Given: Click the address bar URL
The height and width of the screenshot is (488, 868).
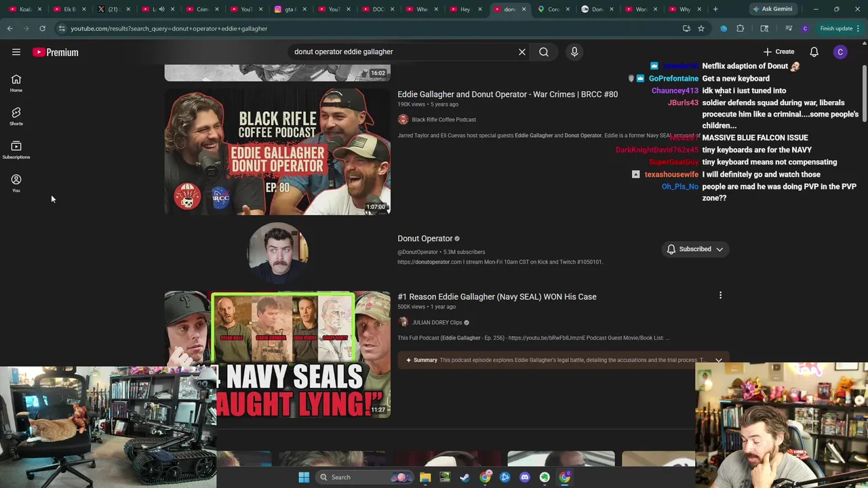Looking at the screenshot, I should (x=169, y=28).
